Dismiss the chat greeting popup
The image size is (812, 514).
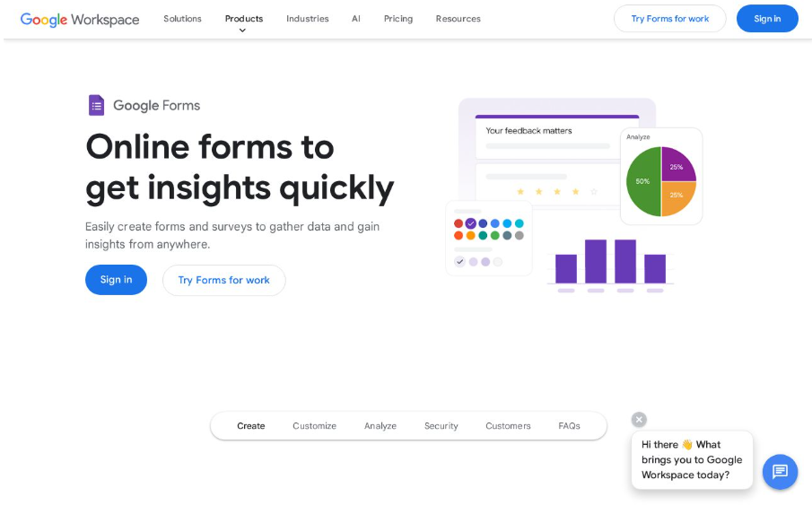(639, 420)
